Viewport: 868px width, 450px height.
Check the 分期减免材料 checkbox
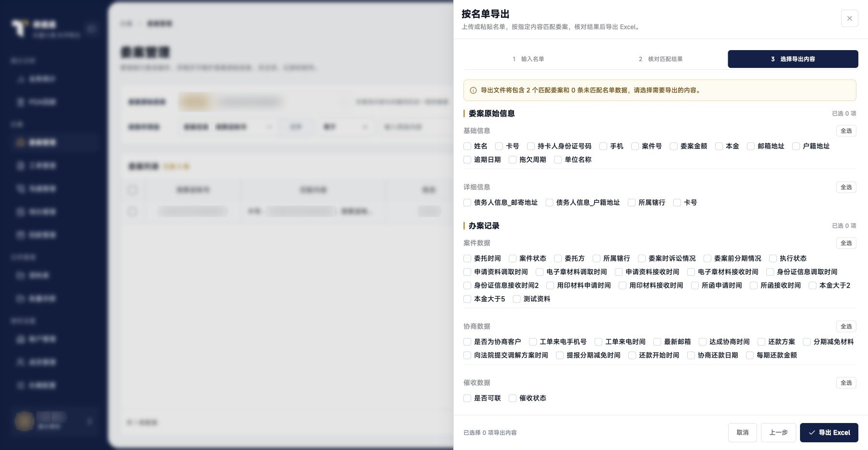[x=807, y=342]
